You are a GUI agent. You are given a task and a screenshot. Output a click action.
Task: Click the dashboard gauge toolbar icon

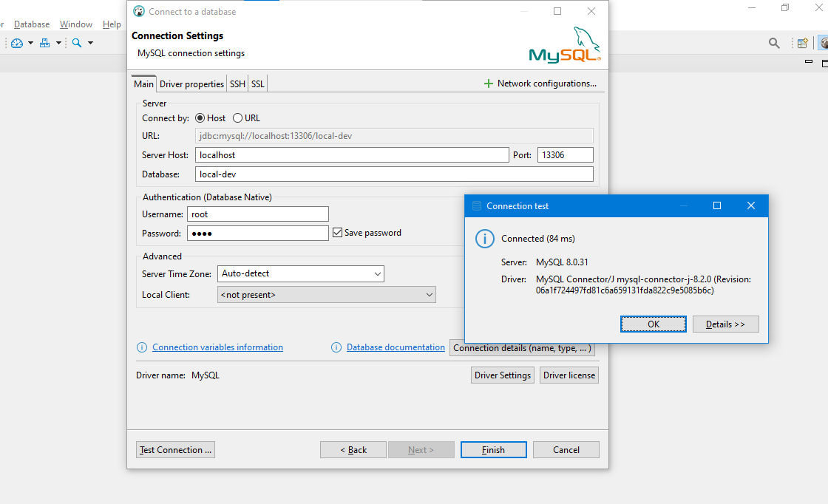[17, 44]
